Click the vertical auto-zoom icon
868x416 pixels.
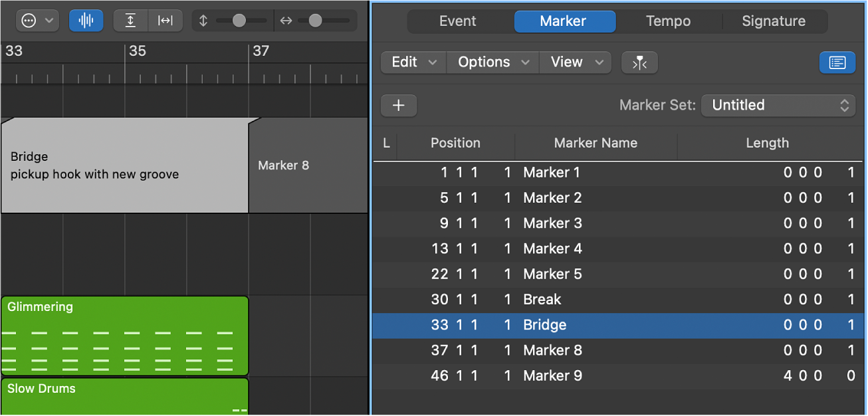[x=130, y=20]
